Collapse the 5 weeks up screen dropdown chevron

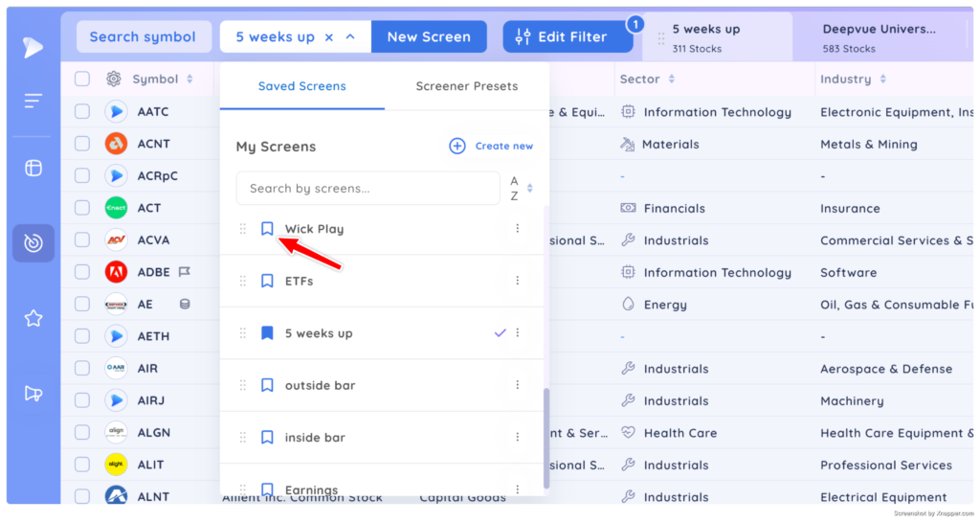pyautogui.click(x=350, y=37)
